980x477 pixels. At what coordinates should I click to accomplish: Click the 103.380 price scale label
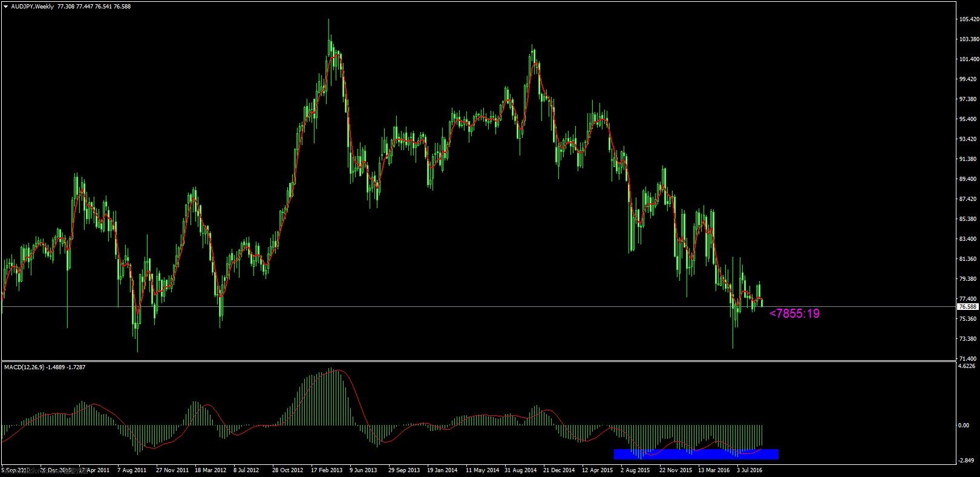pyautogui.click(x=969, y=39)
